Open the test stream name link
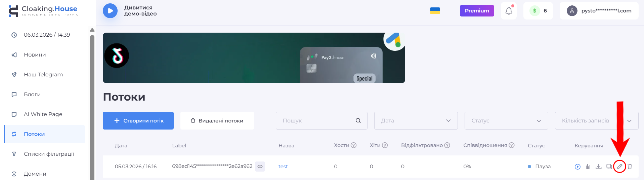The height and width of the screenshot is (180, 644). pyautogui.click(x=283, y=167)
